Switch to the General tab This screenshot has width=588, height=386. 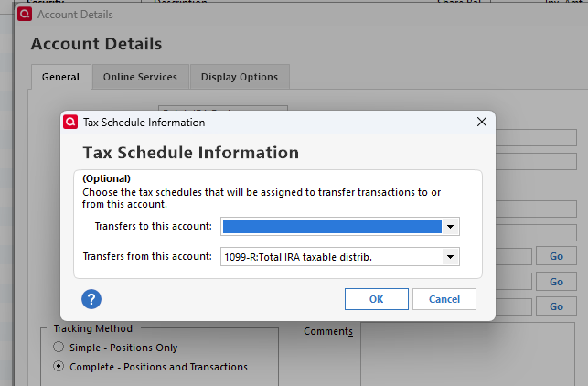60,77
